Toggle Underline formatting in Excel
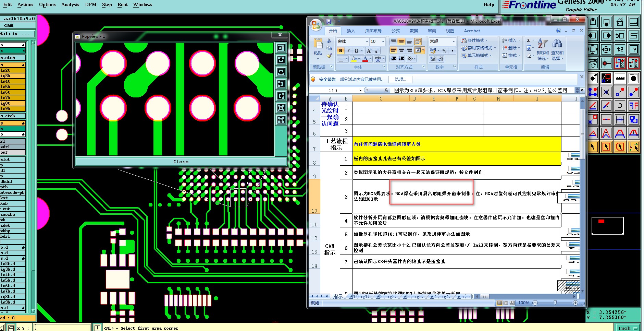The width and height of the screenshot is (644, 331). (356, 51)
